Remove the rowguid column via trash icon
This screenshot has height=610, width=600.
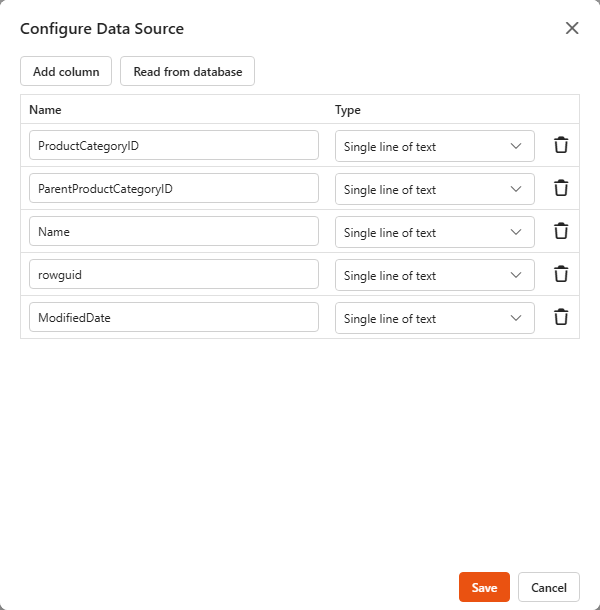(561, 274)
